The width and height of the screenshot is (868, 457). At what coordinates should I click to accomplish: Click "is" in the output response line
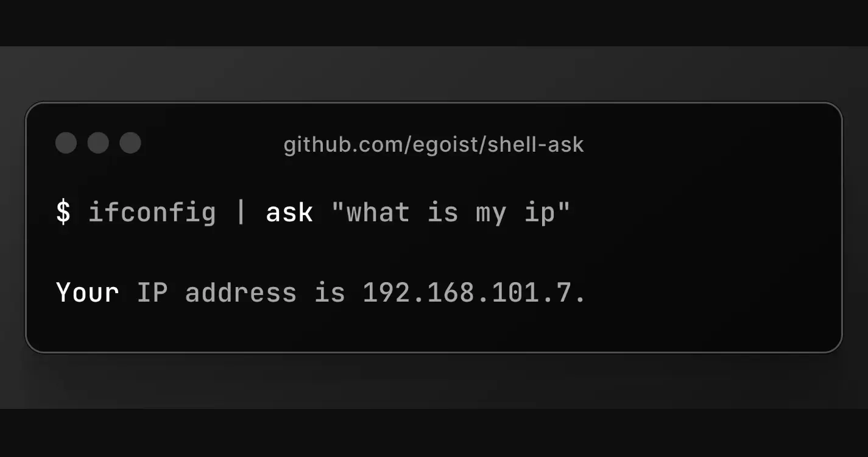click(330, 292)
